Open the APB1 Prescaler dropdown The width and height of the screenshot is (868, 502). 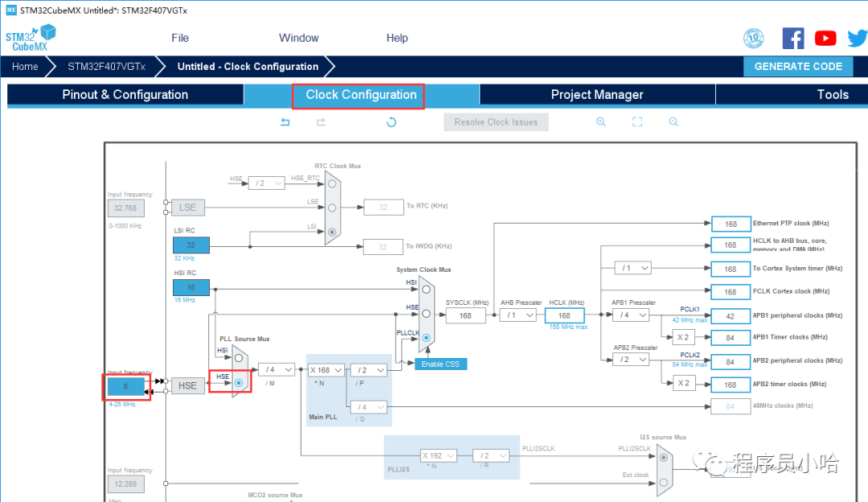(x=633, y=315)
